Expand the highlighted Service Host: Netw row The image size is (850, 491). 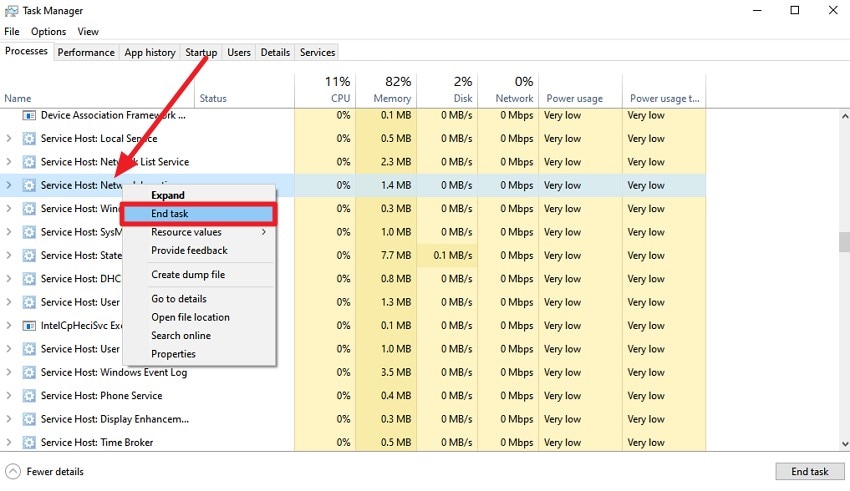click(9, 185)
